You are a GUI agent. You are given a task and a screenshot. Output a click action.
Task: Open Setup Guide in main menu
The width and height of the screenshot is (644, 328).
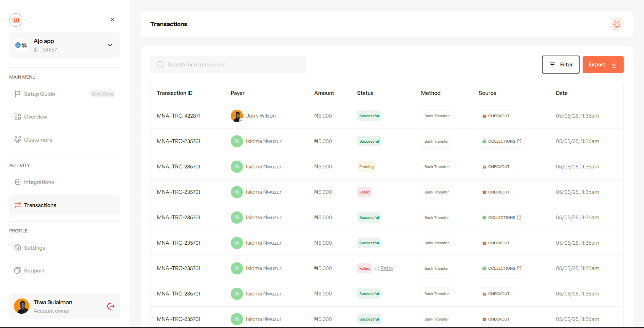click(39, 94)
